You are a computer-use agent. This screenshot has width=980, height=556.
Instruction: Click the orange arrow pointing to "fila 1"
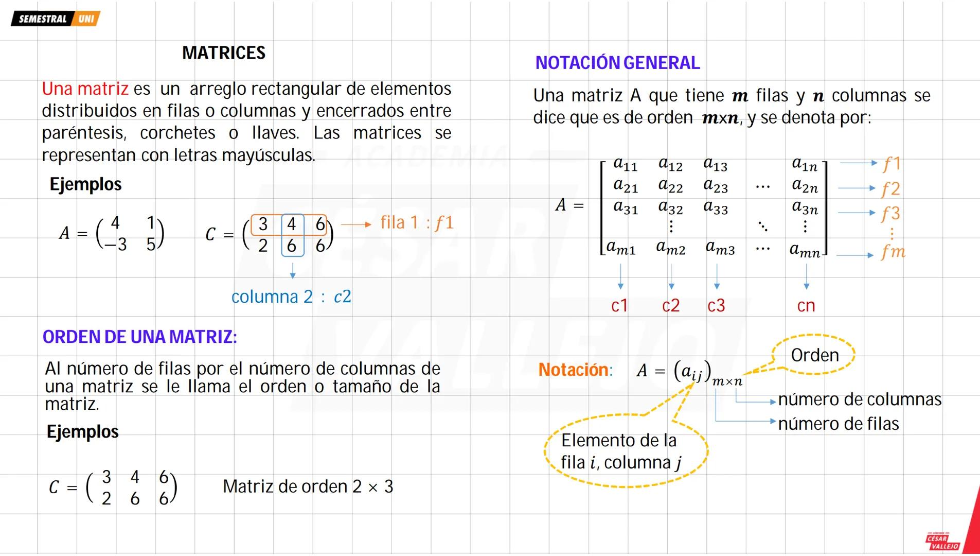pos(356,224)
